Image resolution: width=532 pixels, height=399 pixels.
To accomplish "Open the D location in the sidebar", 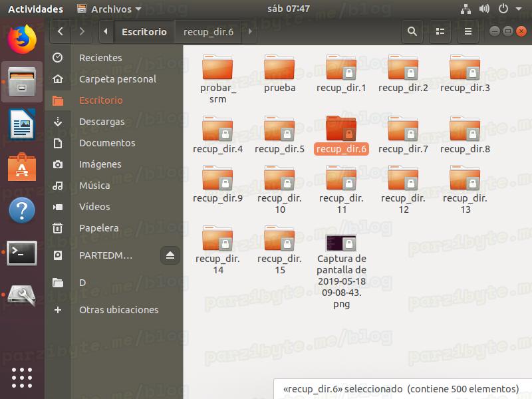I will click(114, 283).
